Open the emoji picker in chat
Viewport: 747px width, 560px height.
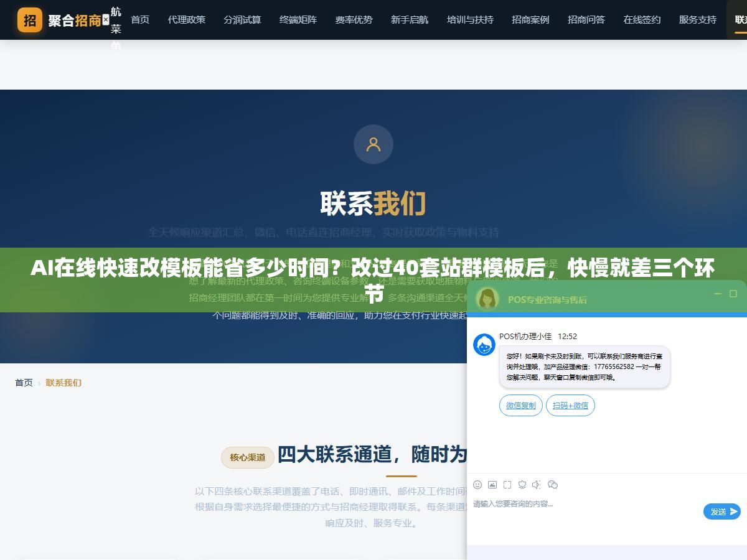477,485
